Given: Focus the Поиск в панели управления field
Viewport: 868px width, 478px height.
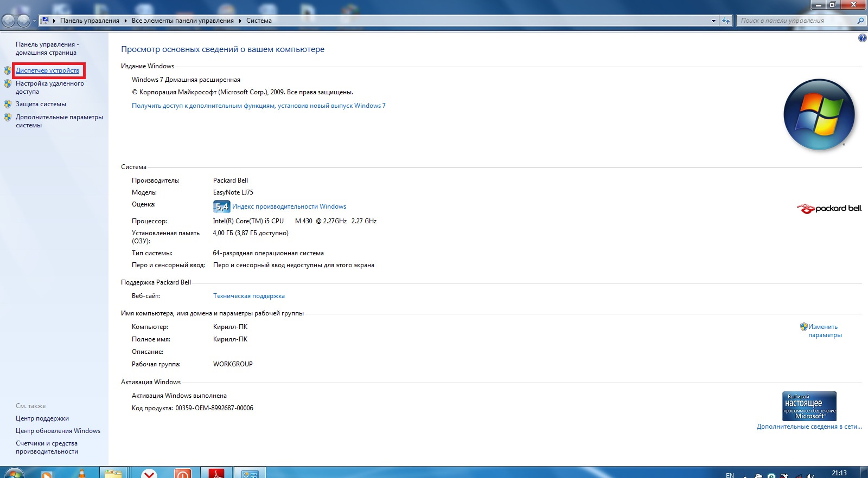Looking at the screenshot, I should pos(796,21).
